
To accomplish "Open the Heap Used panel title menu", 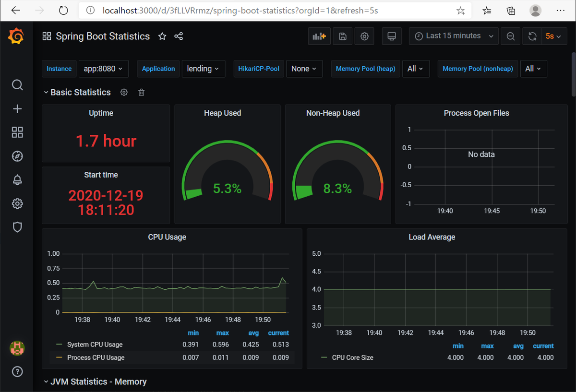I will click(222, 113).
